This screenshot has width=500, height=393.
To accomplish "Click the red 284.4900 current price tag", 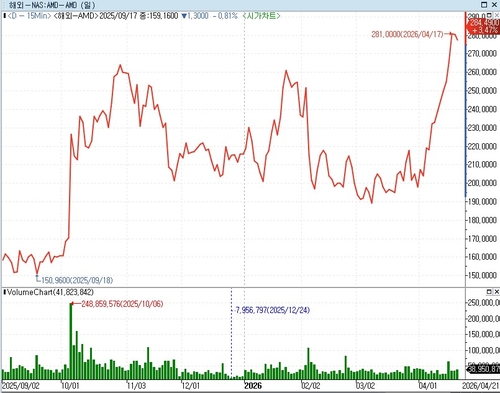I will [x=483, y=26].
